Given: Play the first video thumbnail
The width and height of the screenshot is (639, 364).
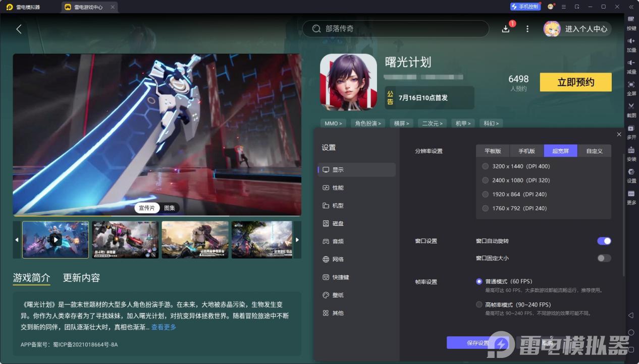Looking at the screenshot, I should [56, 240].
